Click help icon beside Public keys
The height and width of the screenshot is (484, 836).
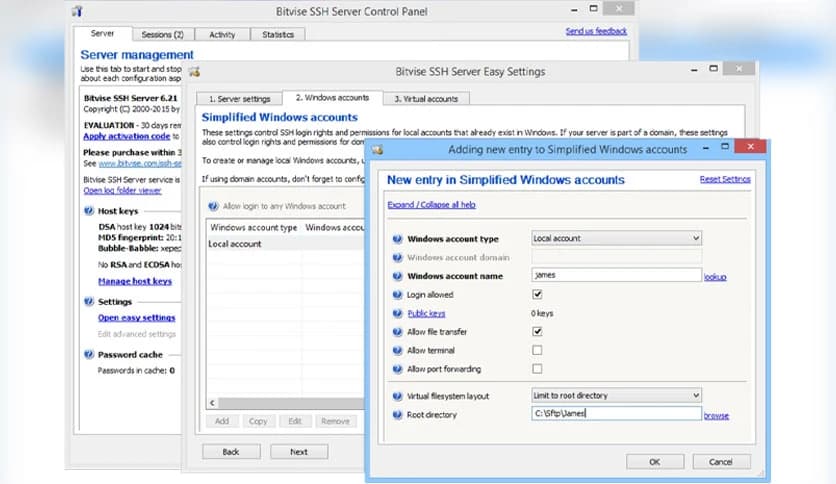(397, 313)
